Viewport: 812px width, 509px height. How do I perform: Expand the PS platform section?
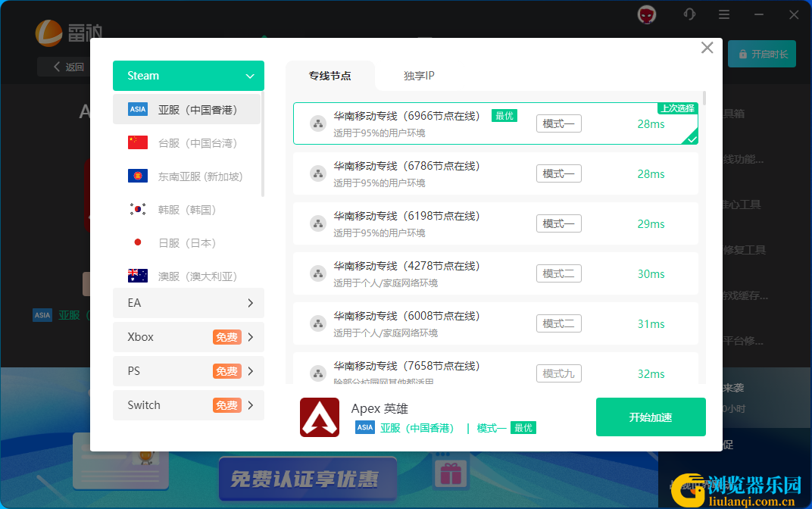click(x=189, y=371)
